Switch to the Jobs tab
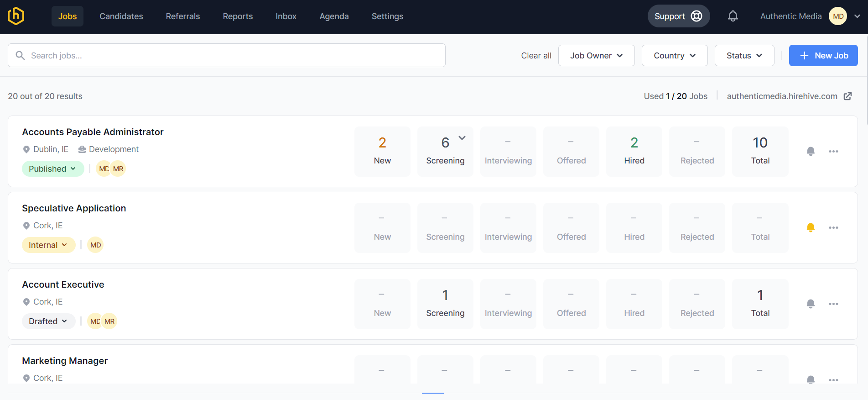Image resolution: width=868 pixels, height=400 pixels. tap(68, 16)
